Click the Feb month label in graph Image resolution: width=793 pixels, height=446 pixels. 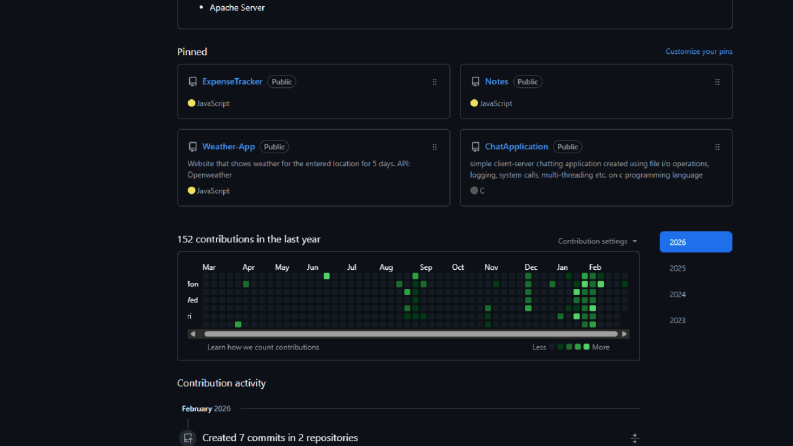click(x=595, y=267)
